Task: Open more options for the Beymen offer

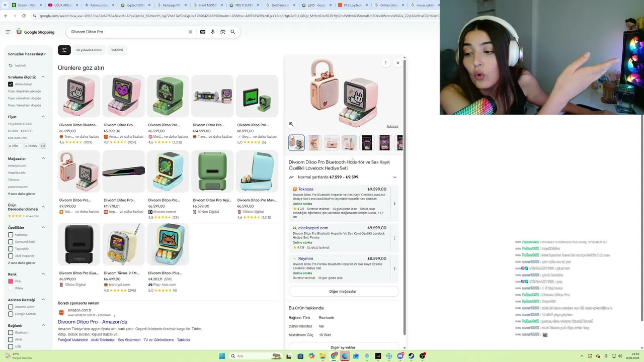Action: point(394,268)
